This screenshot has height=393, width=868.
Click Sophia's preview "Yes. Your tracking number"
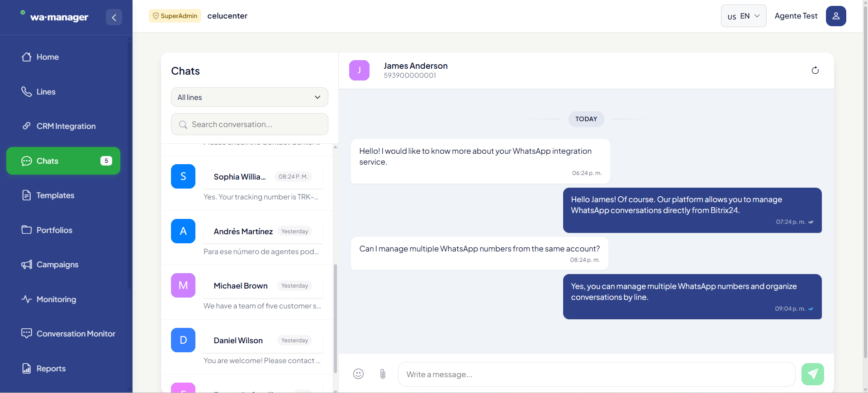tap(261, 197)
